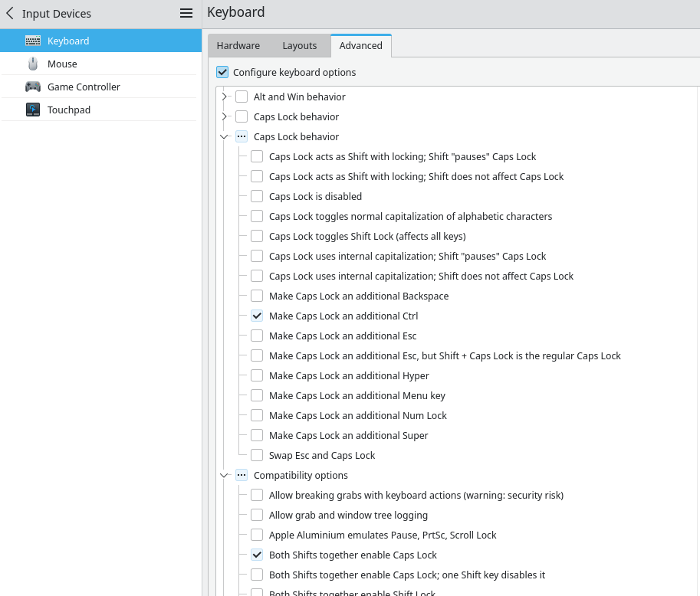
Task: Click the Keyboard icon in the sidebar
Action: pos(33,41)
